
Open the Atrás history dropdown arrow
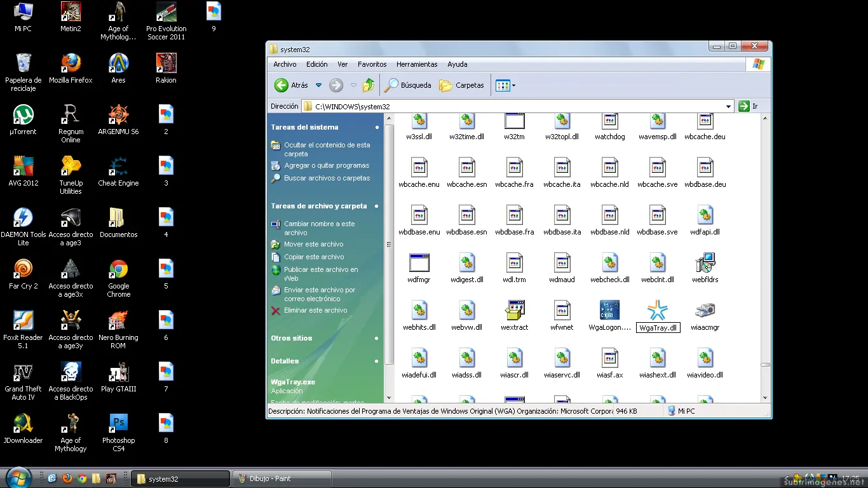(x=319, y=85)
